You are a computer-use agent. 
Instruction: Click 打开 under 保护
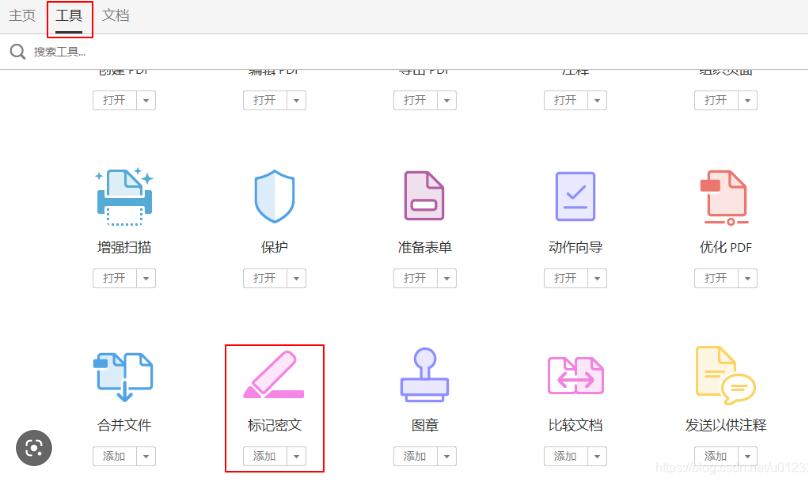(265, 278)
